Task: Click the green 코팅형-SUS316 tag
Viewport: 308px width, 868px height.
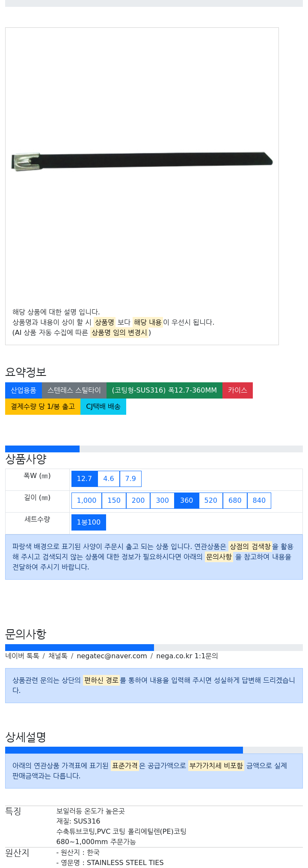Action: (164, 390)
